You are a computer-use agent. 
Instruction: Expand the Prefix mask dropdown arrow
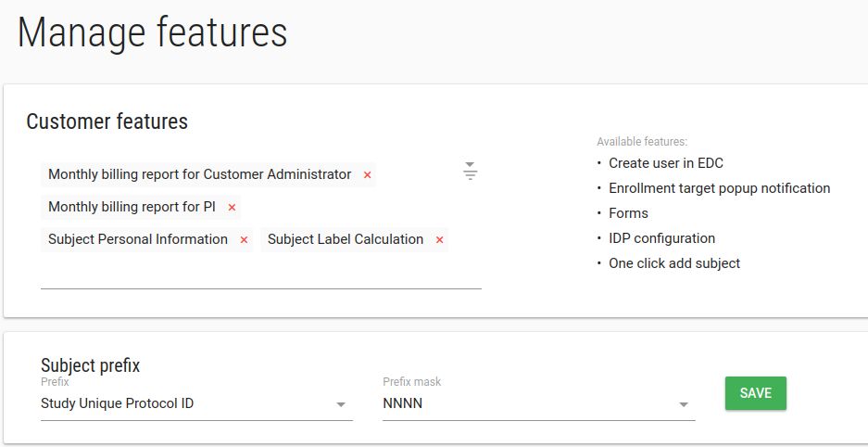coord(684,404)
